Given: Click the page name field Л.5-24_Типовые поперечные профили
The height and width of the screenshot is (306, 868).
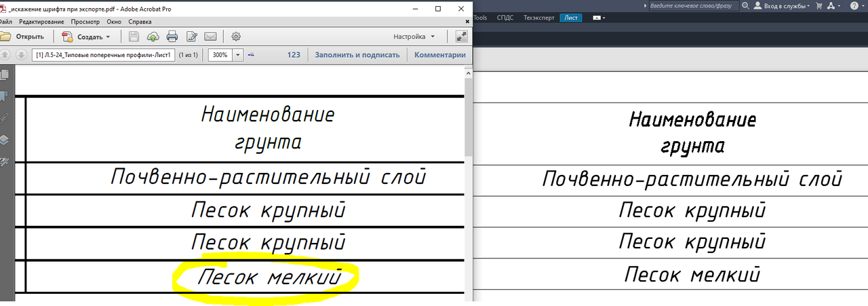Looking at the screenshot, I should [x=103, y=55].
